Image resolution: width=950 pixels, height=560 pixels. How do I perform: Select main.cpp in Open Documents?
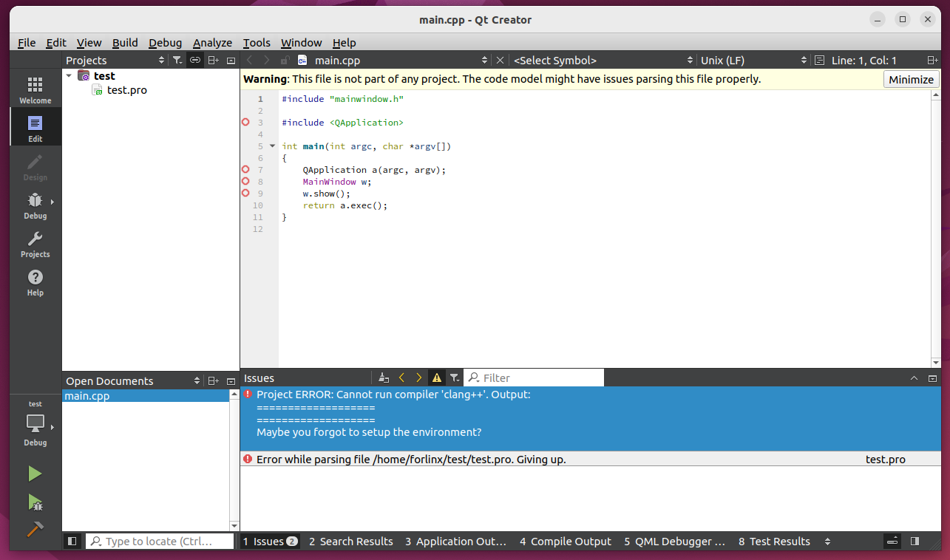pyautogui.click(x=146, y=396)
